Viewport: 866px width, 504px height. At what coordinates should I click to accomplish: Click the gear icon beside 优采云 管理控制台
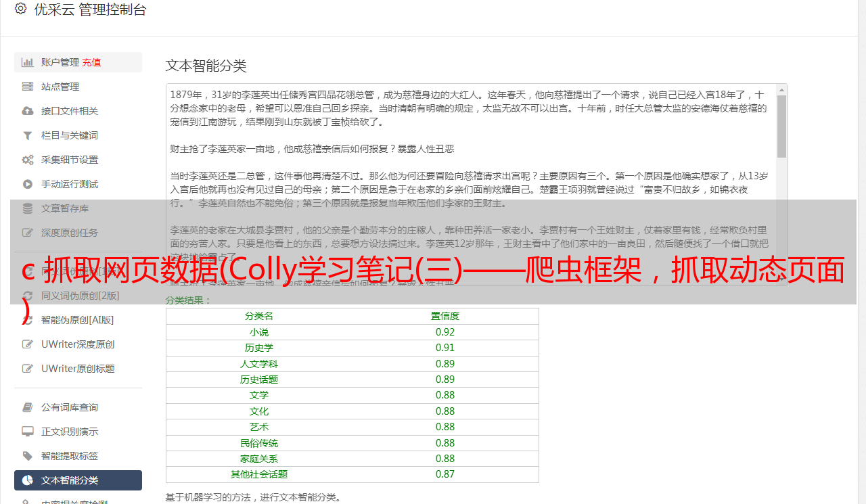(20, 9)
